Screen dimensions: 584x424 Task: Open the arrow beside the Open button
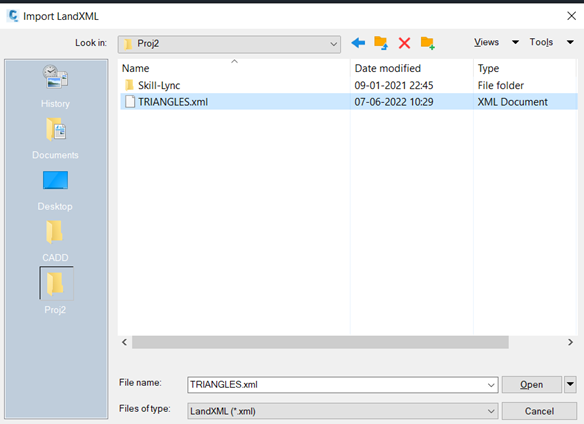point(570,384)
